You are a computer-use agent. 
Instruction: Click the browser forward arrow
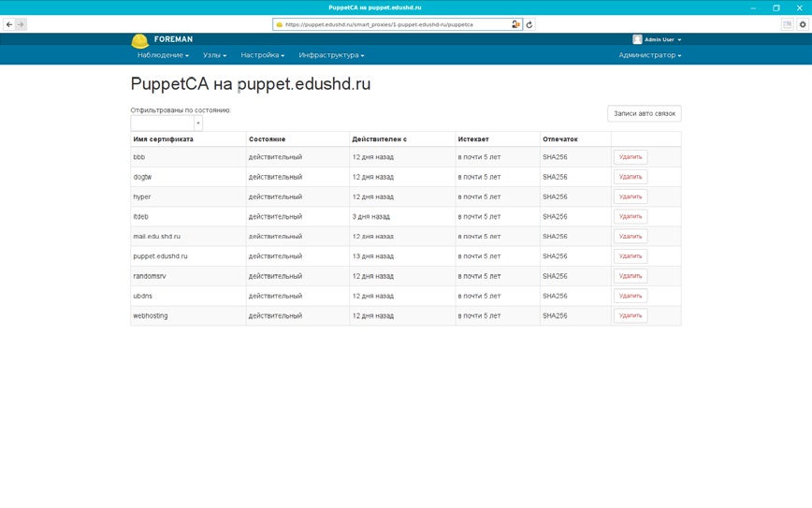click(x=21, y=24)
